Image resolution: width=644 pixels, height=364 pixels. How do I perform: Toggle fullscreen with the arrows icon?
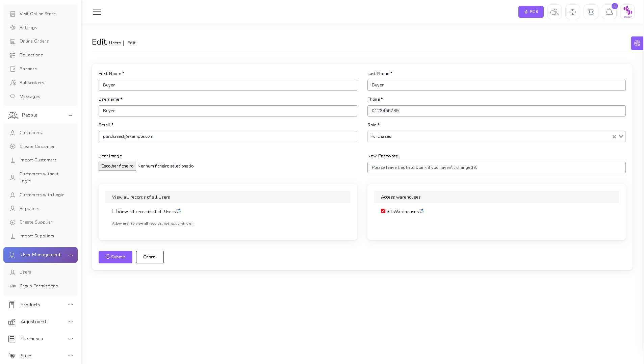coord(572,12)
